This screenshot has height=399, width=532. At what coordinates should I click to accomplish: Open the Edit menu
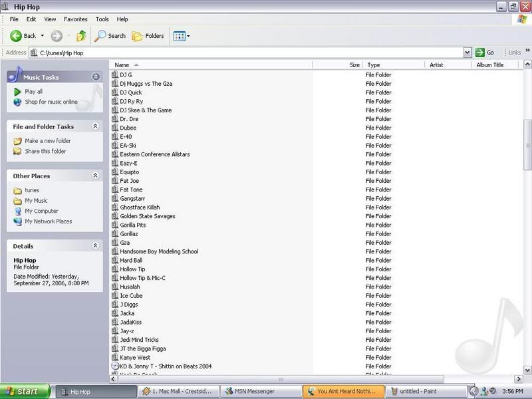(31, 19)
